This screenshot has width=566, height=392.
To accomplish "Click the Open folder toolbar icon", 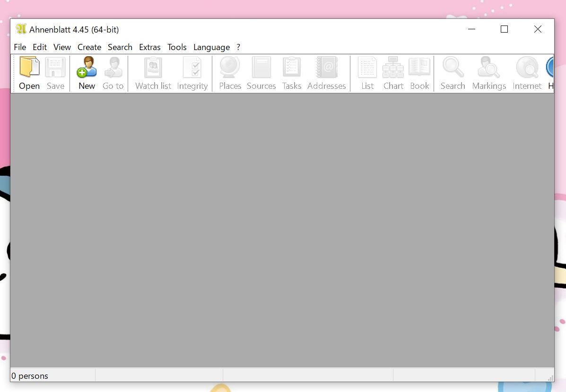I will (29, 67).
